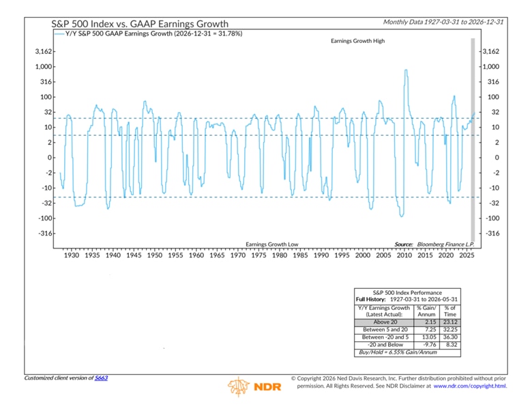Select the chart title 'S&P 500 Index vs. GAAP Earnings Growth'
Screen dimensions: 532x411
click(x=140, y=24)
